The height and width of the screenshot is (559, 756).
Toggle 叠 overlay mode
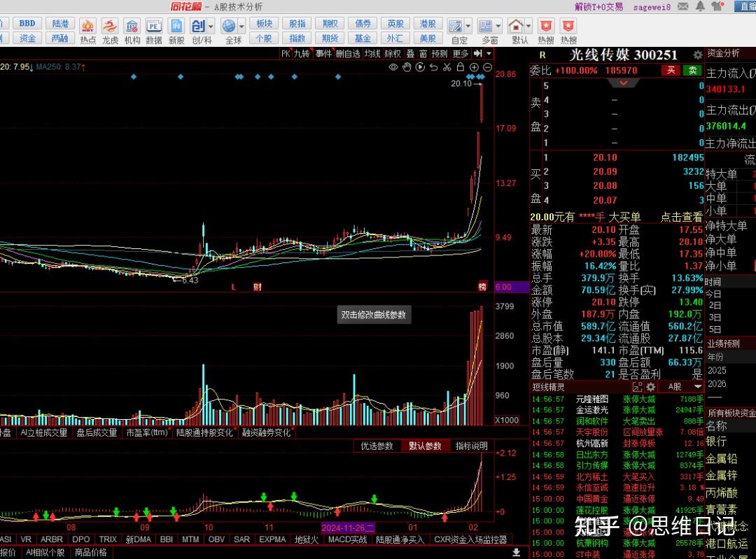(x=410, y=53)
